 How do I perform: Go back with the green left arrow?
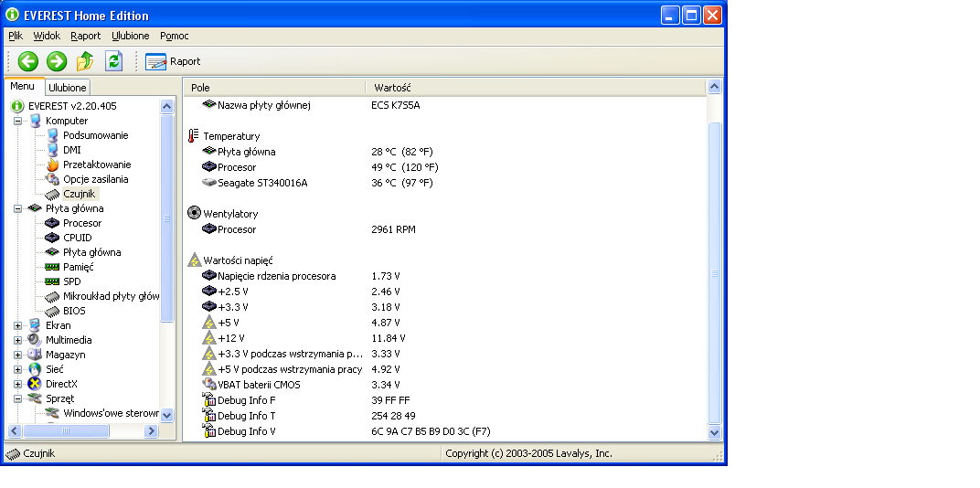coord(28,61)
